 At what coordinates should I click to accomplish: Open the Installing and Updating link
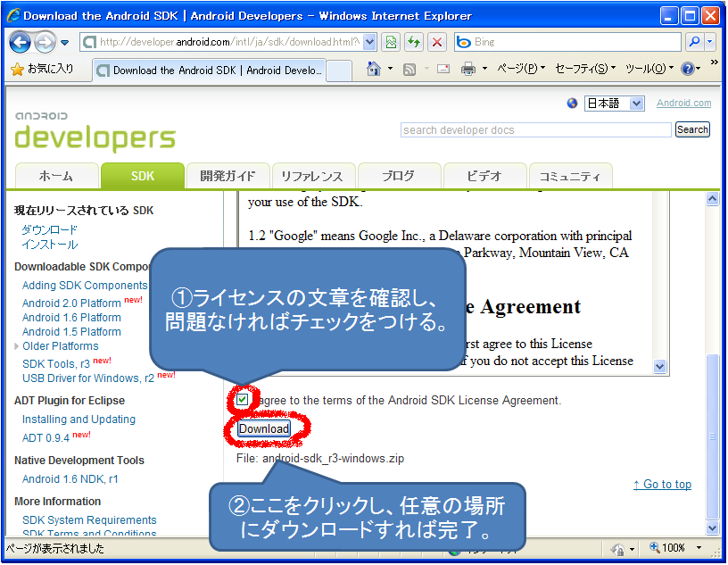pyautogui.click(x=79, y=420)
